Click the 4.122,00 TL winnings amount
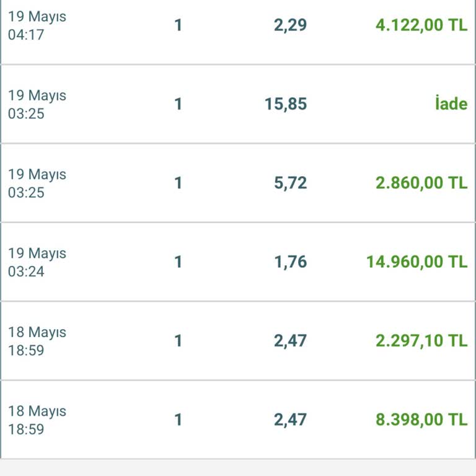476x476 pixels. pyautogui.click(x=421, y=25)
